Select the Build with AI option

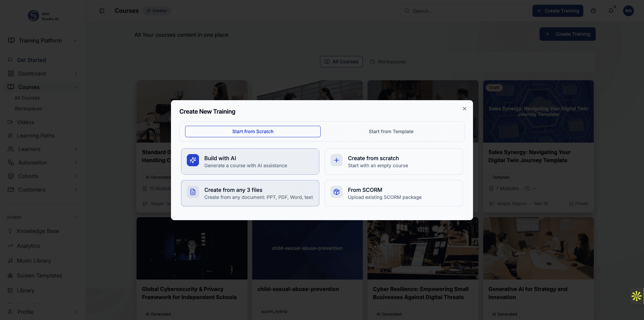coord(250,161)
